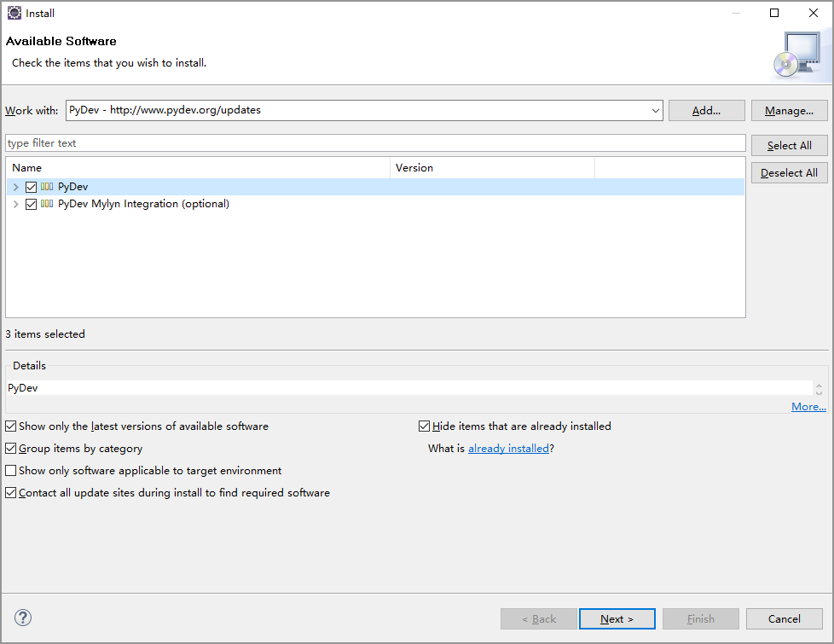Toggle Show only the latest versions checkbox

click(10, 426)
